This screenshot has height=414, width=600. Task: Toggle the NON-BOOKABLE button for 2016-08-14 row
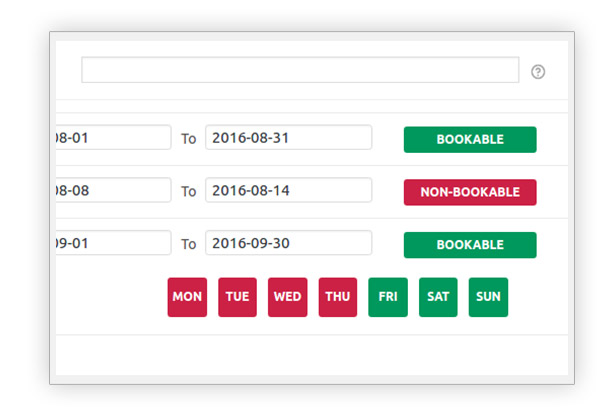click(470, 192)
